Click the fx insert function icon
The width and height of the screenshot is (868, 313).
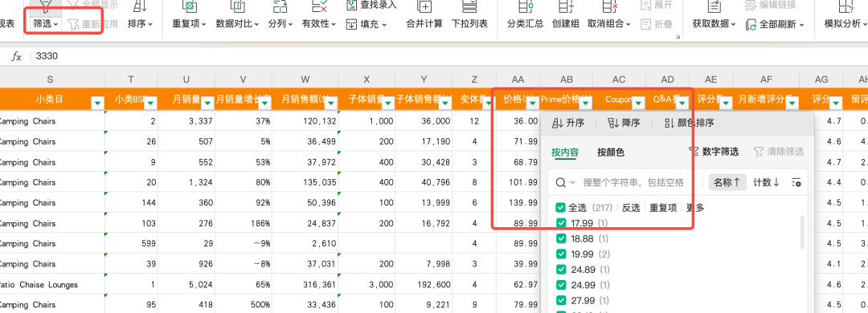pos(17,56)
